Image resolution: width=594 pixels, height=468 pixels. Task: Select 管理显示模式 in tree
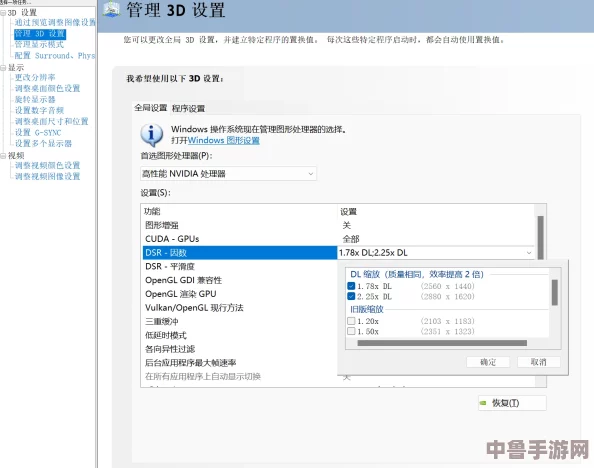[x=39, y=44]
